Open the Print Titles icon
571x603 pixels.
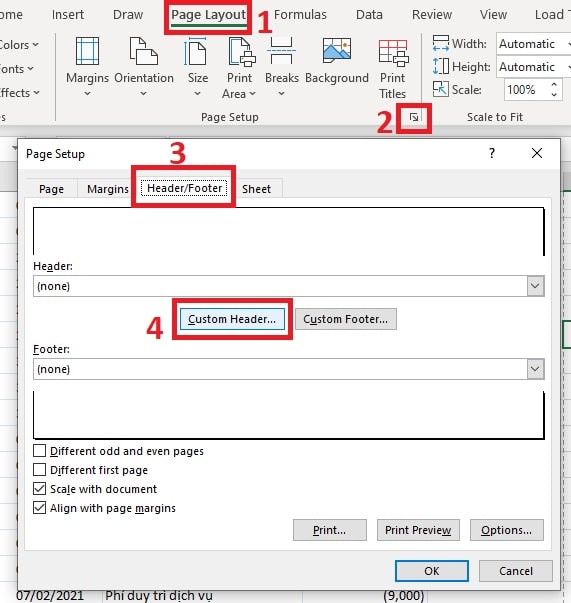(393, 53)
